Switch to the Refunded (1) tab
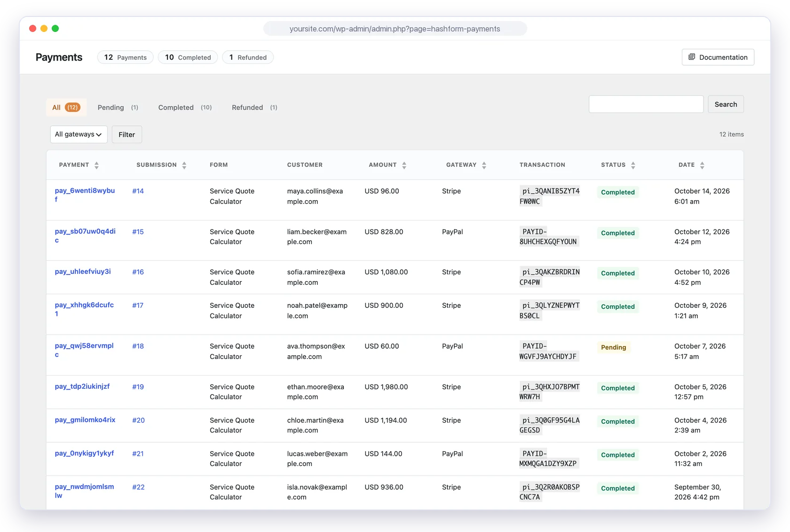The height and width of the screenshot is (532, 790). (x=254, y=108)
